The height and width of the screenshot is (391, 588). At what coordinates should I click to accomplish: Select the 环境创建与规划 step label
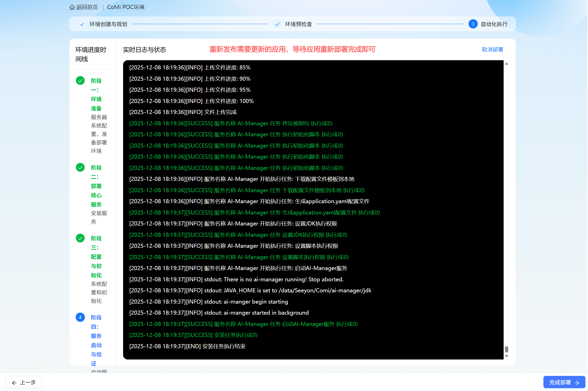point(108,24)
